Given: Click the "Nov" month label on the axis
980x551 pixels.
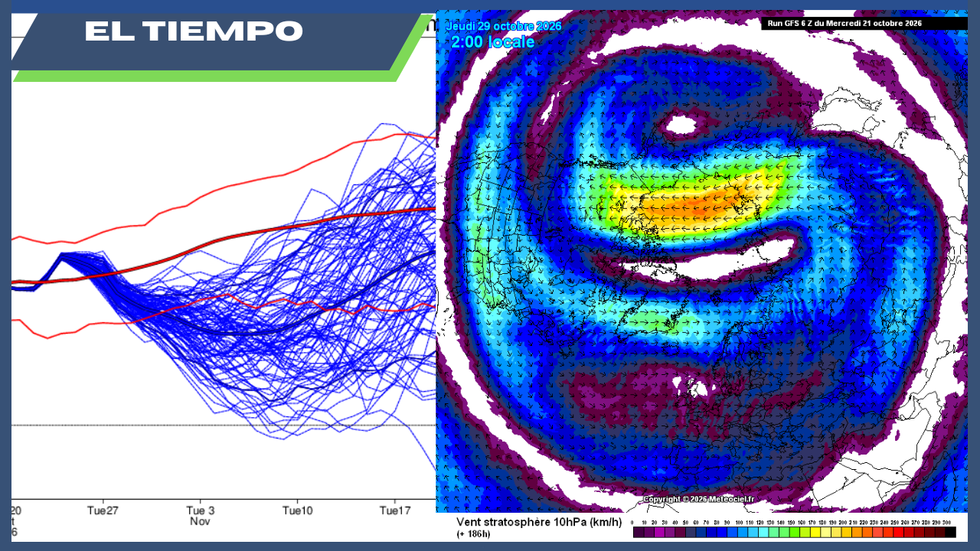Looking at the screenshot, I should pos(201,521).
